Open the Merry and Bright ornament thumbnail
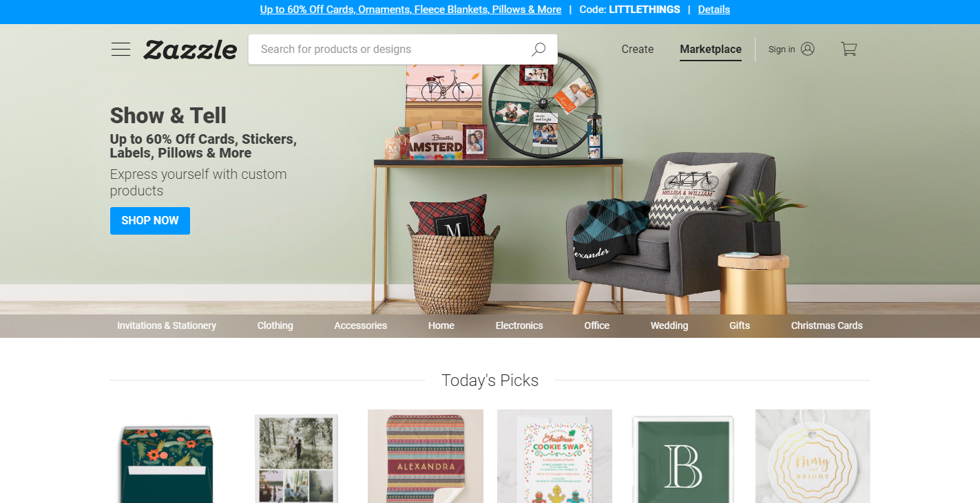The width and height of the screenshot is (980, 503). pyautogui.click(x=813, y=456)
